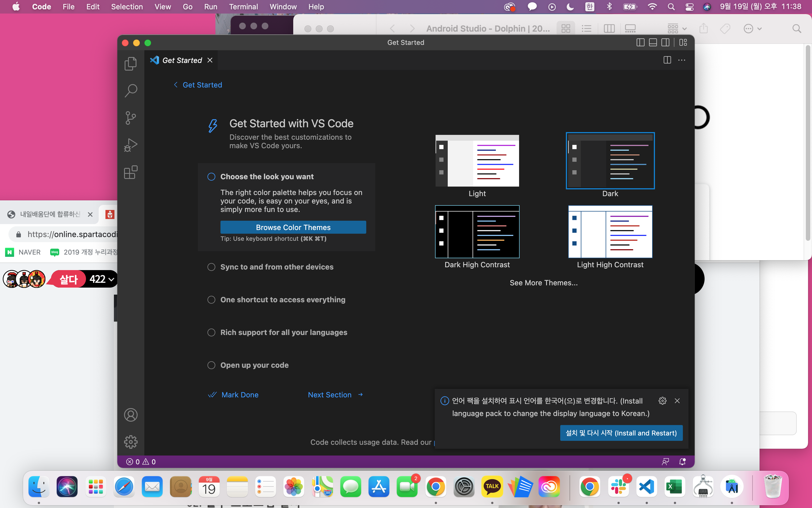Expand the 'Open up your code' step
812x508 pixels.
click(x=254, y=365)
